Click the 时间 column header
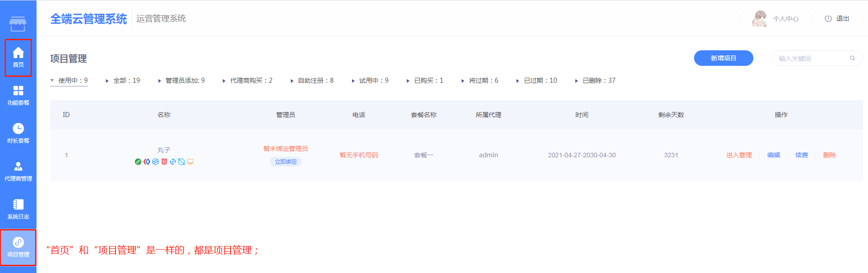Viewport: 868px width, 273px height. coord(582,115)
